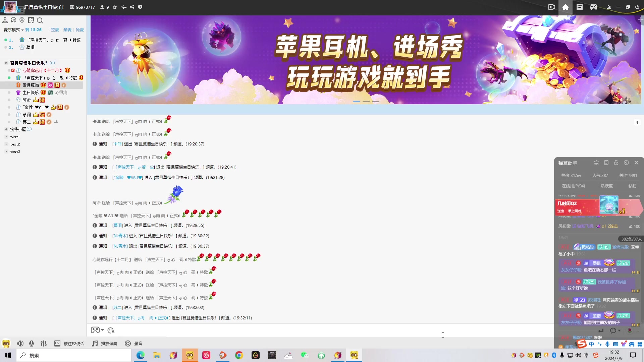
Task: Unlock the 弹幕助手 panel lock toggle
Action: (616, 163)
